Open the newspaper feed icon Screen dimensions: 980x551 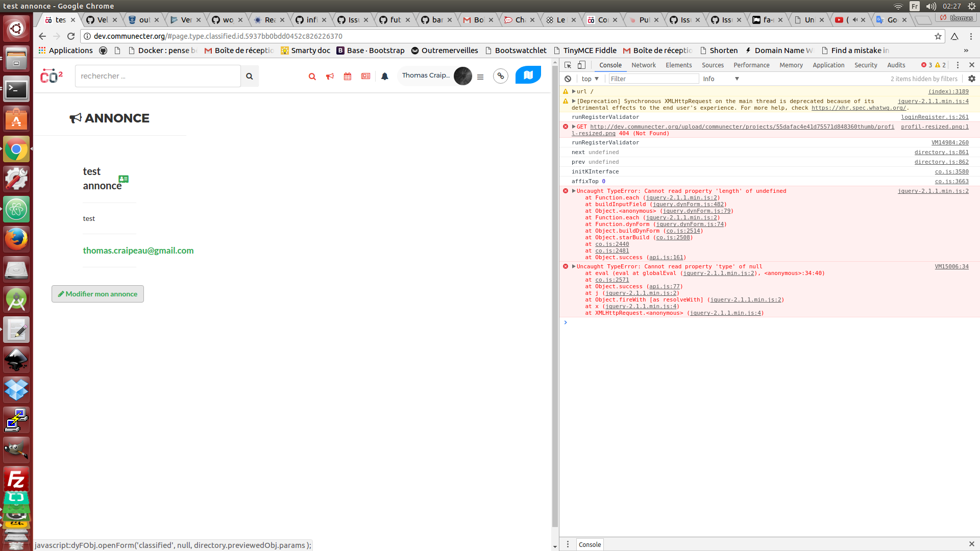(x=366, y=76)
